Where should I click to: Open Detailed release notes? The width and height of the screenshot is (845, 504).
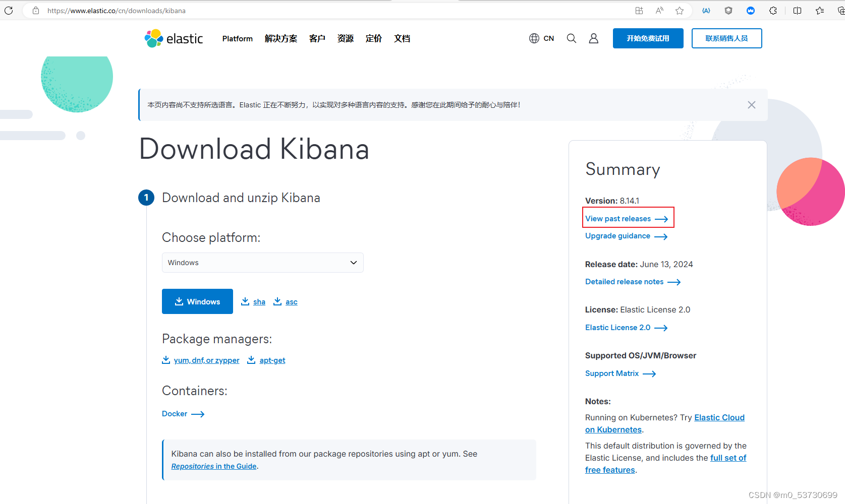click(x=624, y=281)
